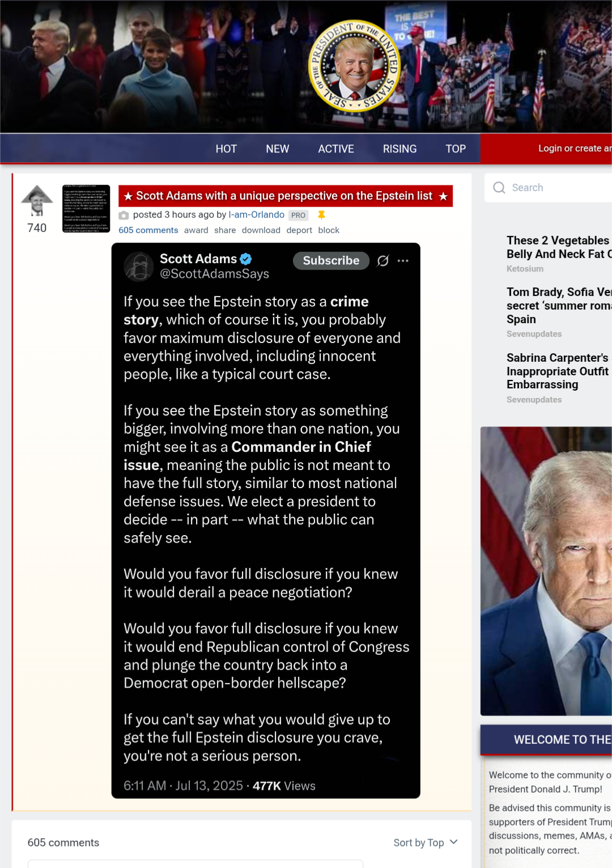This screenshot has width=612, height=868.
Task: Click the post score 740
Action: pyautogui.click(x=37, y=228)
